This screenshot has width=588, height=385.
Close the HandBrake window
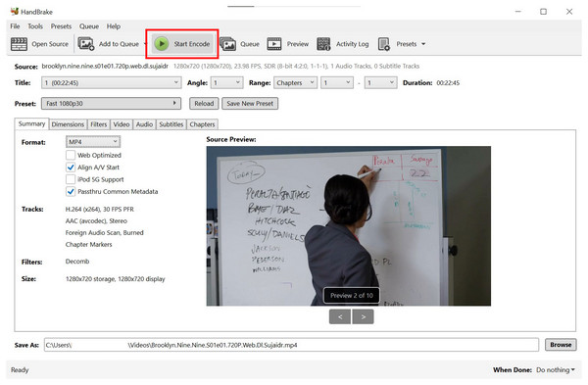[569, 12]
